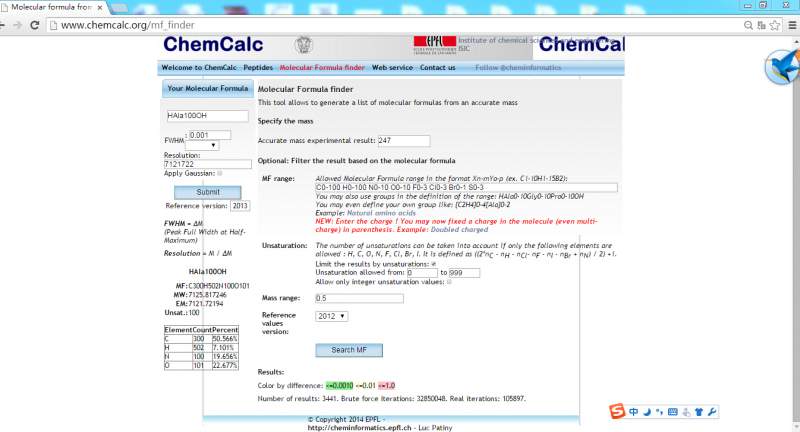Open the skin shirt icon on IME bar
The width and height of the screenshot is (800, 432).
coord(699,412)
